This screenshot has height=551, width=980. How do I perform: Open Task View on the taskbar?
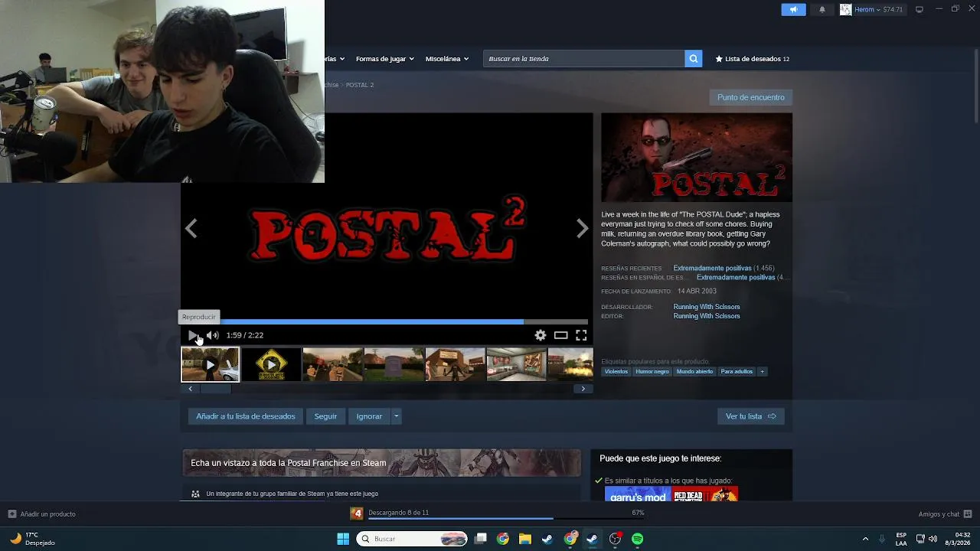tap(481, 539)
